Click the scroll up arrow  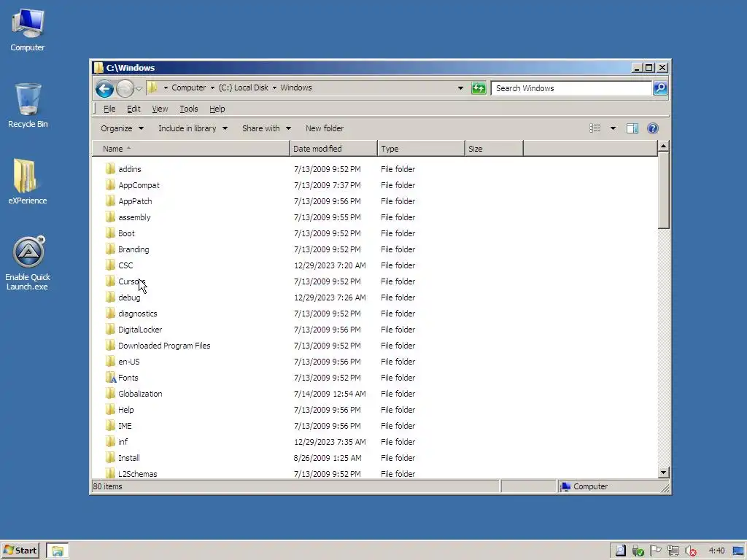click(x=664, y=146)
